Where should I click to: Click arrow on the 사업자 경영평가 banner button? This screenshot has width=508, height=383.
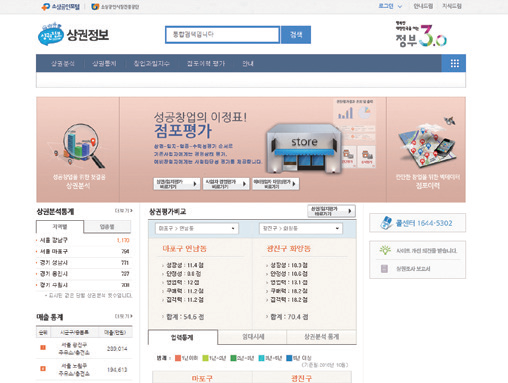coord(244,184)
